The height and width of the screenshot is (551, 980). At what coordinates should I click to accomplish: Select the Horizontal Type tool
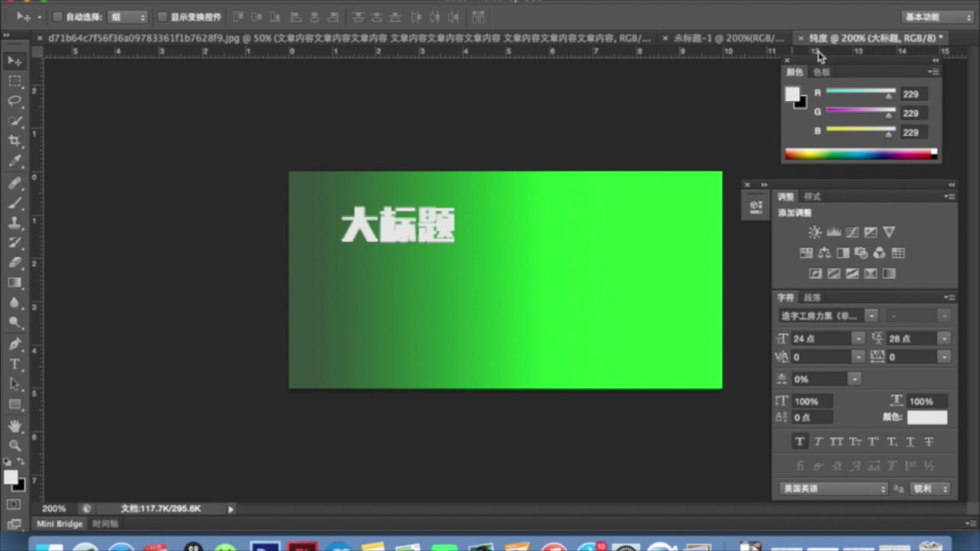(15, 365)
